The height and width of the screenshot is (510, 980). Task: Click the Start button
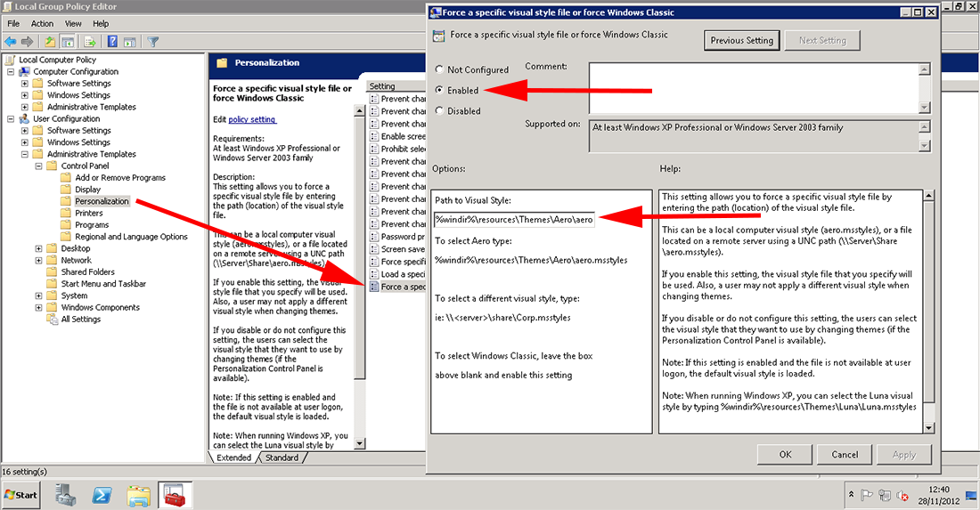coord(21,495)
